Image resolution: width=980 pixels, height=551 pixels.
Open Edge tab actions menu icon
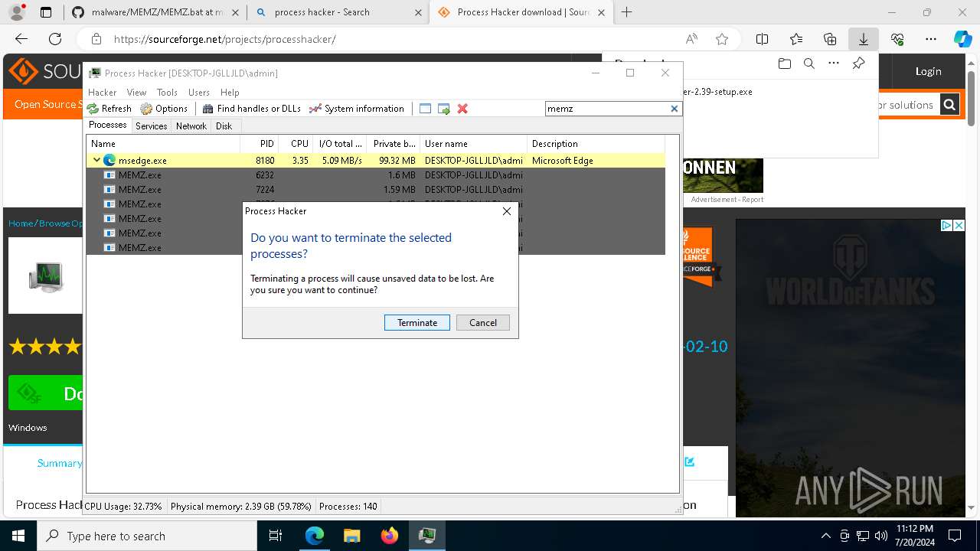click(46, 12)
